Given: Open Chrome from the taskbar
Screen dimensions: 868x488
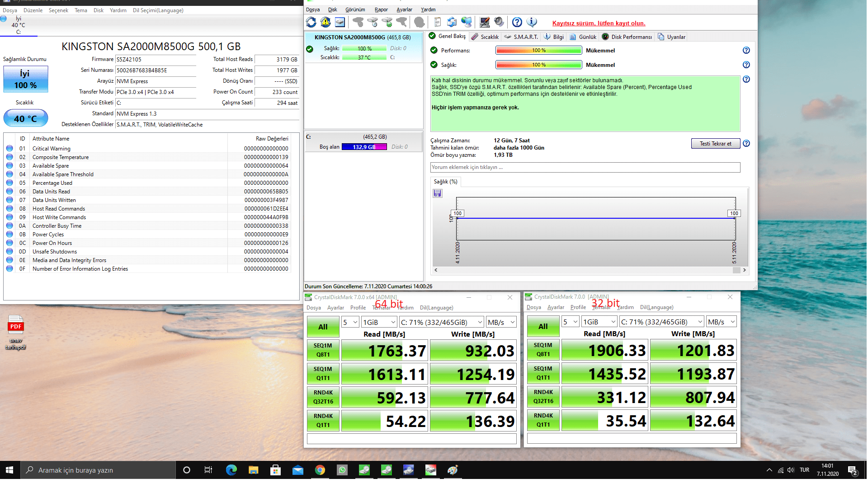Looking at the screenshot, I should (x=320, y=470).
